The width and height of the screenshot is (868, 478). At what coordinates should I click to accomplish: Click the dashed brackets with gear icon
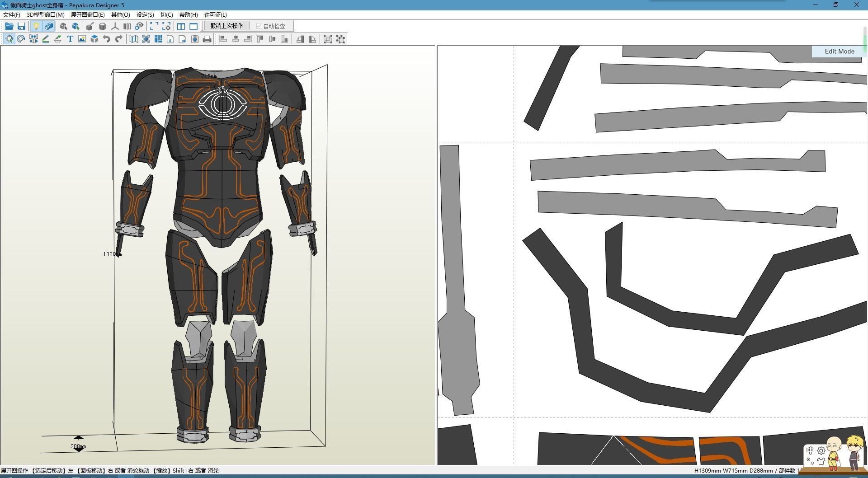pos(166,26)
